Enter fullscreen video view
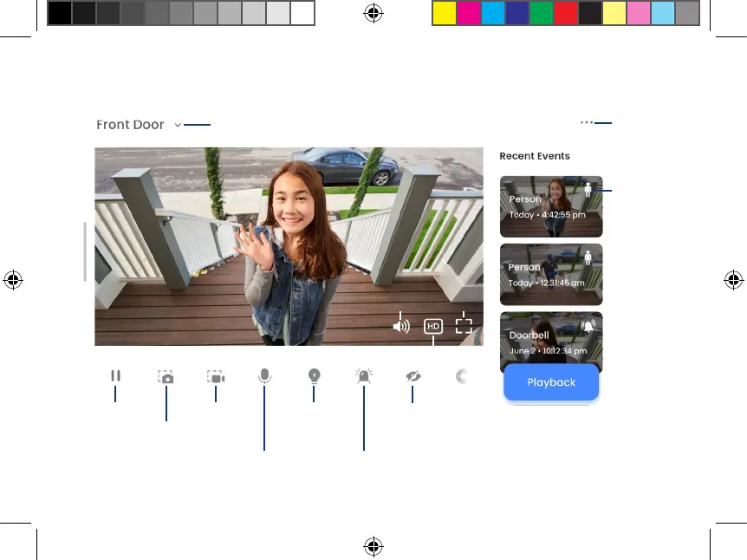This screenshot has width=747, height=560. tap(464, 326)
